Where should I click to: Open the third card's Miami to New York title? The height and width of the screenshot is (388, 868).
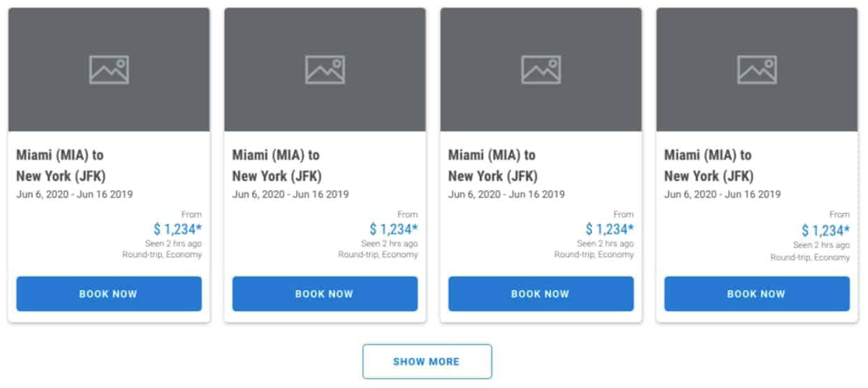pos(493,165)
